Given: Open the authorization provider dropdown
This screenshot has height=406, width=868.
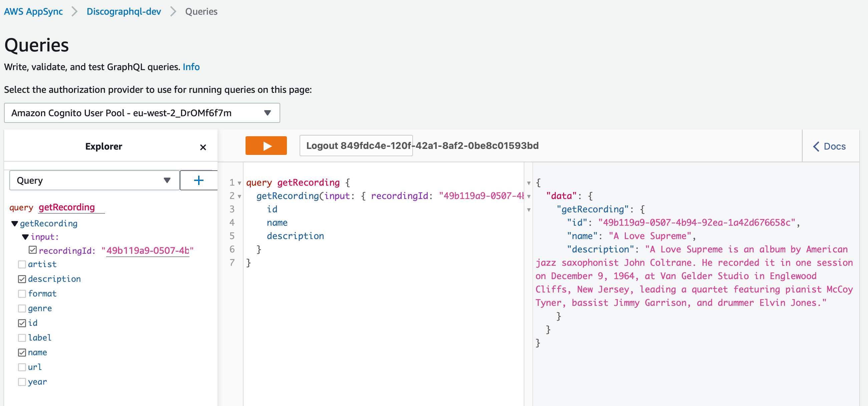Looking at the screenshot, I should pos(142,113).
